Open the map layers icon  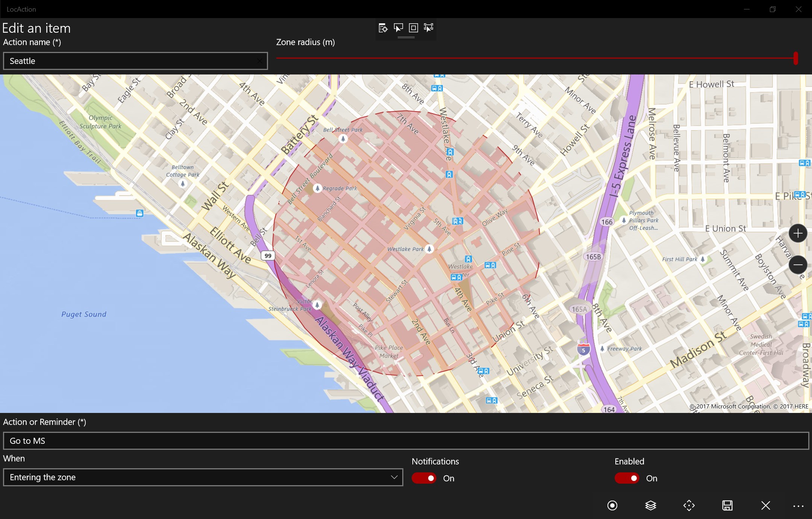pyautogui.click(x=650, y=505)
